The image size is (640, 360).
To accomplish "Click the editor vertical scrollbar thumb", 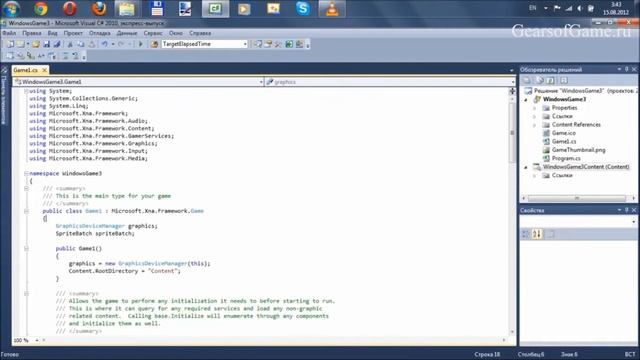I will click(512, 132).
